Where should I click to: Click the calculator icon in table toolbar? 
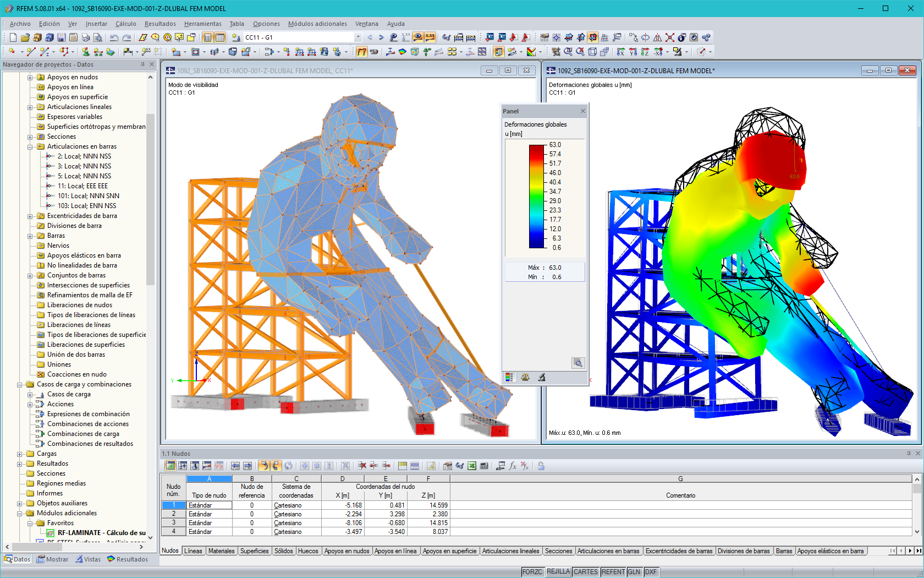[485, 465]
